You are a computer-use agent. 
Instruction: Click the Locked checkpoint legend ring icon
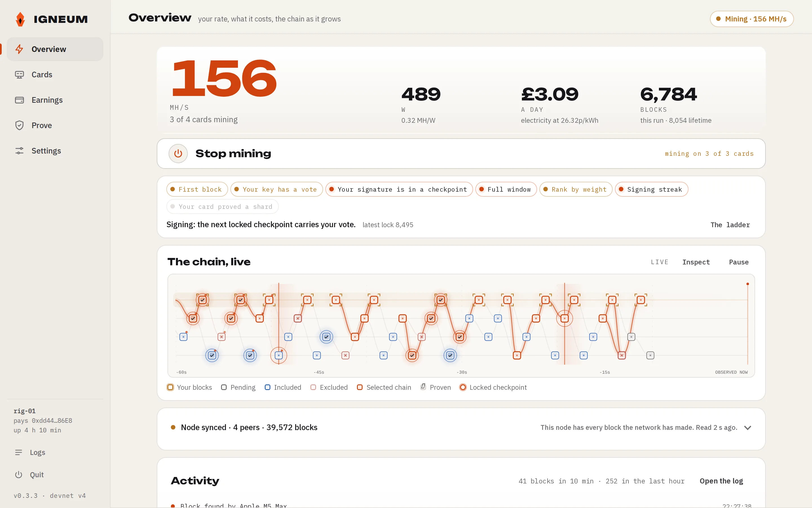(463, 387)
